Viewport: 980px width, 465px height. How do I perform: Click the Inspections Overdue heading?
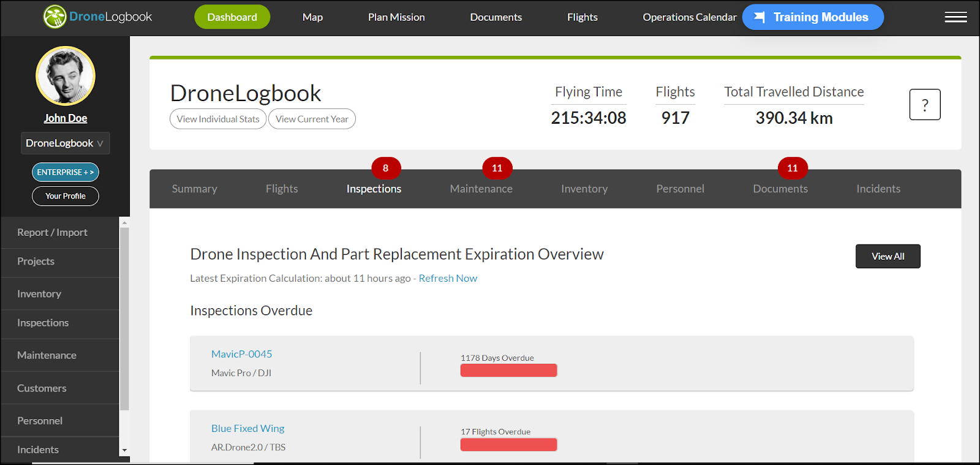point(251,311)
